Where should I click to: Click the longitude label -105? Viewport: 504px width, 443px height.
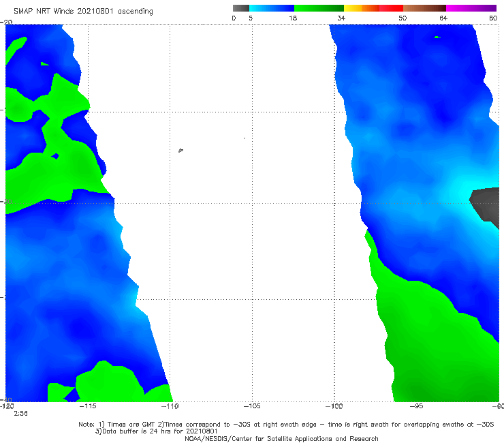[252, 406]
